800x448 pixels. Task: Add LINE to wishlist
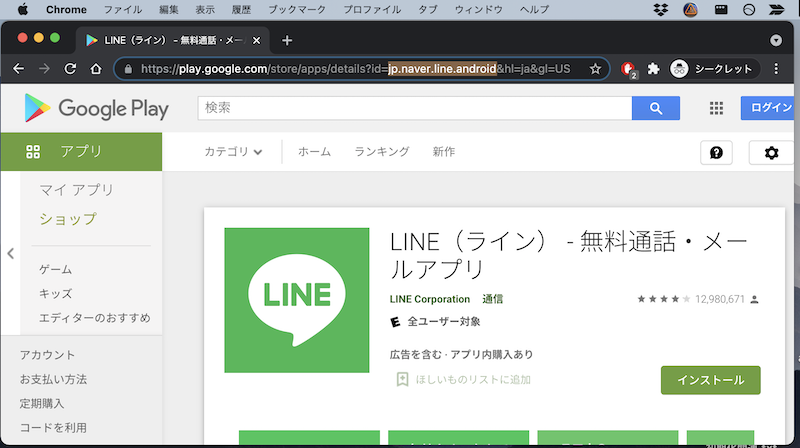(x=463, y=379)
